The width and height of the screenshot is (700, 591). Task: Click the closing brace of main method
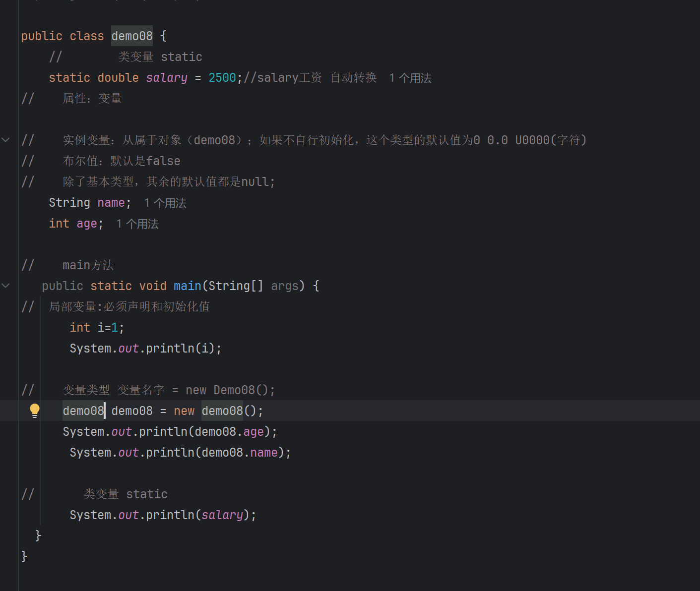(38, 535)
